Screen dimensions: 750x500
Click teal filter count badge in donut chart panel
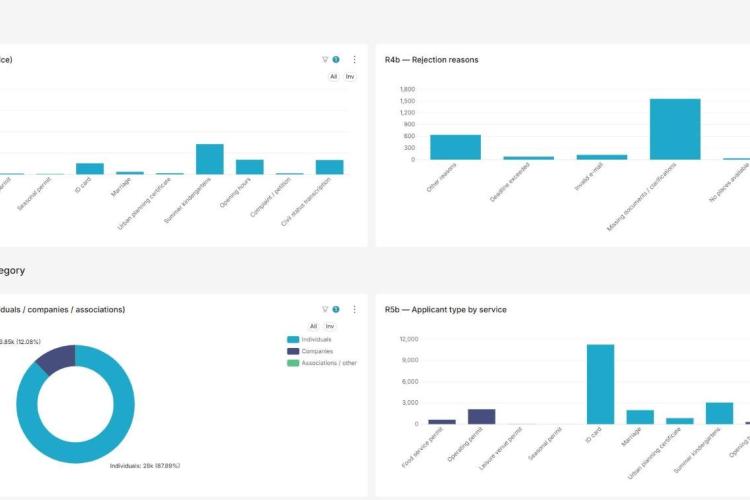point(336,309)
